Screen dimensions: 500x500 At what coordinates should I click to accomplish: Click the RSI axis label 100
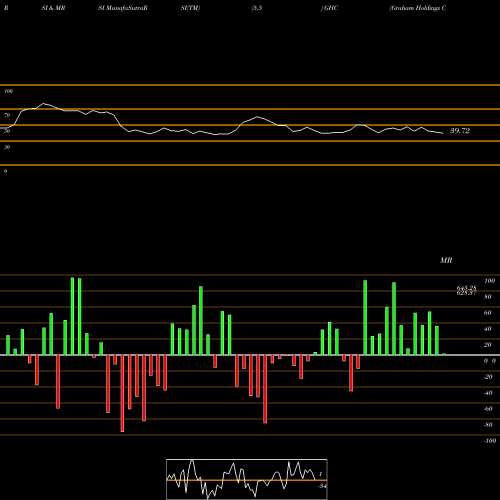[x=8, y=91]
